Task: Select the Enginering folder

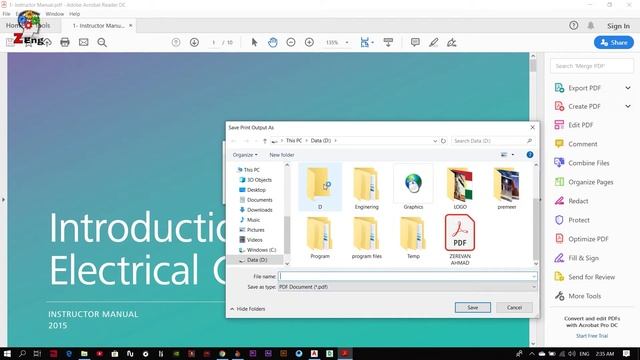Action: 367,188
